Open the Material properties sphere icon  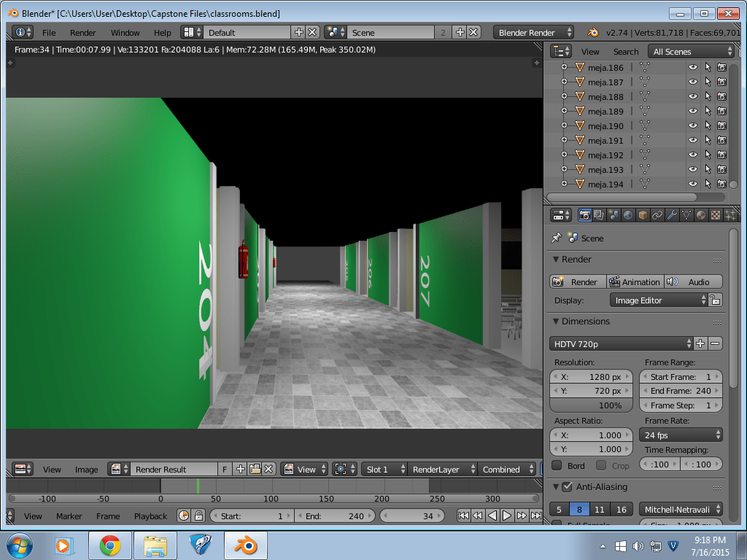[x=700, y=214]
